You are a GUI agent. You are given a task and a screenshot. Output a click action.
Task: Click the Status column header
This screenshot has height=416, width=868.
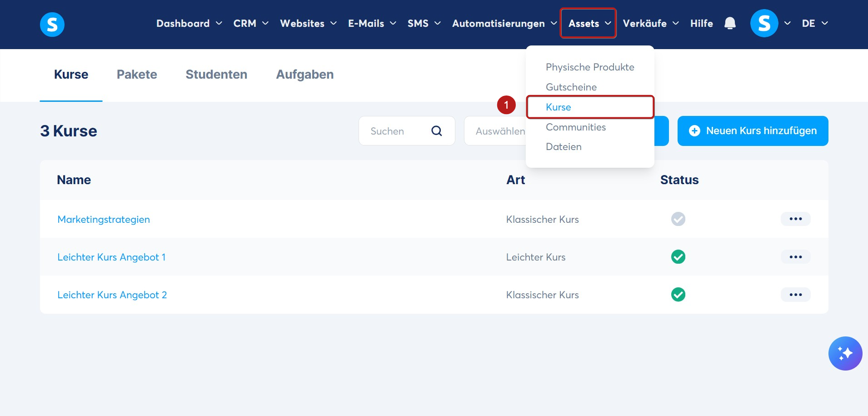pyautogui.click(x=679, y=180)
